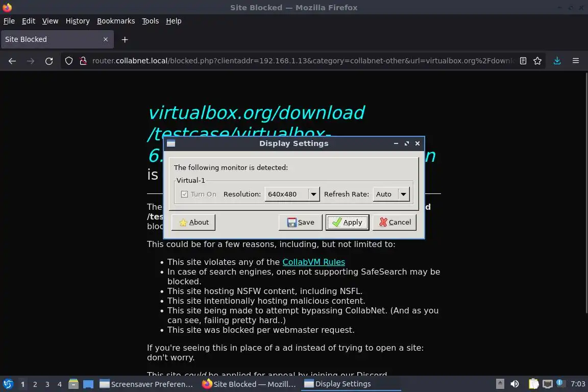Viewport: 588px width, 392px height.
Task: Switch to Site Blocked Mozilla taskbar entry
Action: point(249,384)
